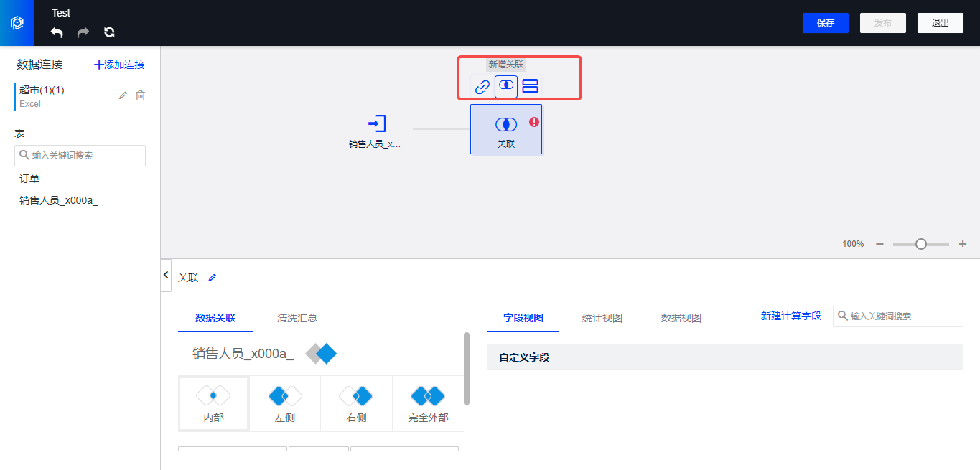The width and height of the screenshot is (980, 470).
Task: Click the link icon under 新增关联
Action: click(x=482, y=87)
